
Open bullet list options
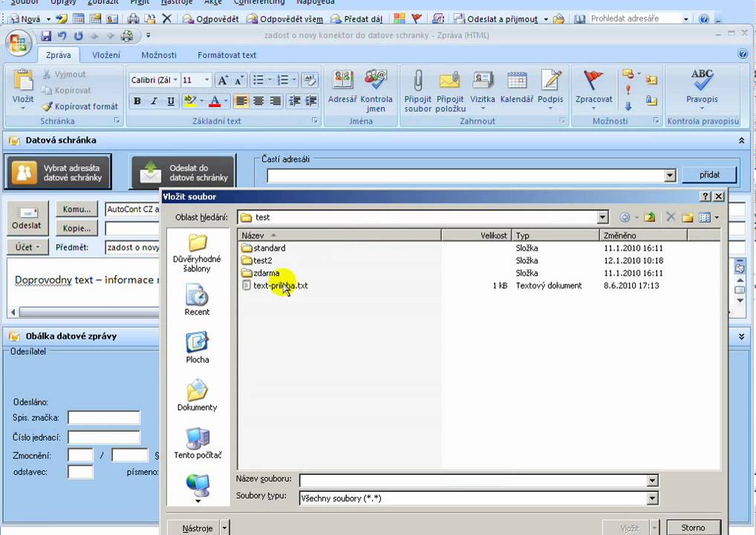tap(270, 80)
